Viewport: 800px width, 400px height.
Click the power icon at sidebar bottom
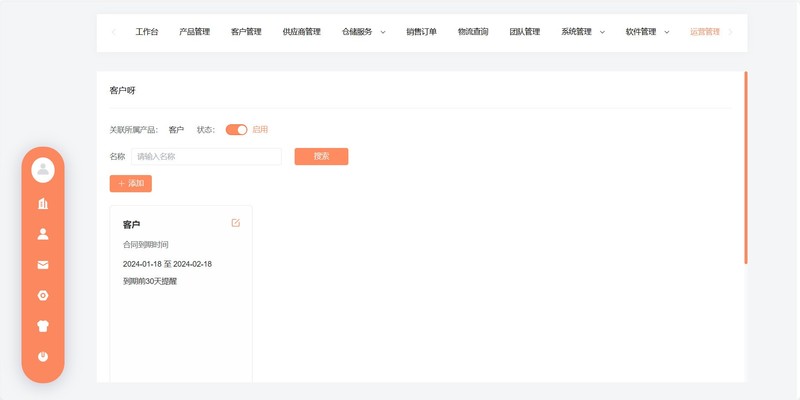(x=43, y=357)
